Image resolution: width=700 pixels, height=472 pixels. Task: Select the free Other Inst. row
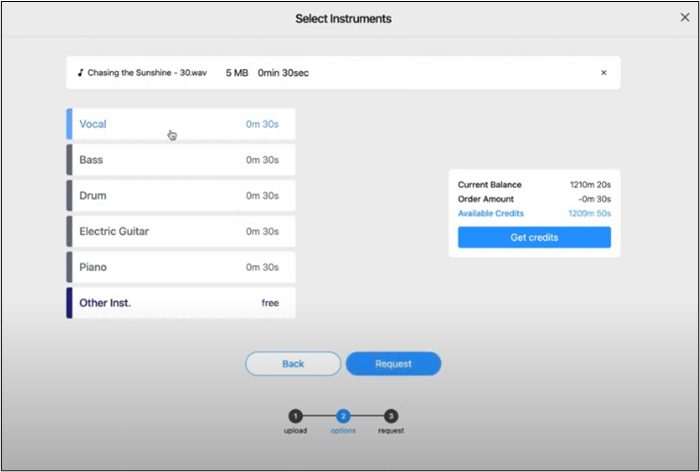pyautogui.click(x=180, y=303)
